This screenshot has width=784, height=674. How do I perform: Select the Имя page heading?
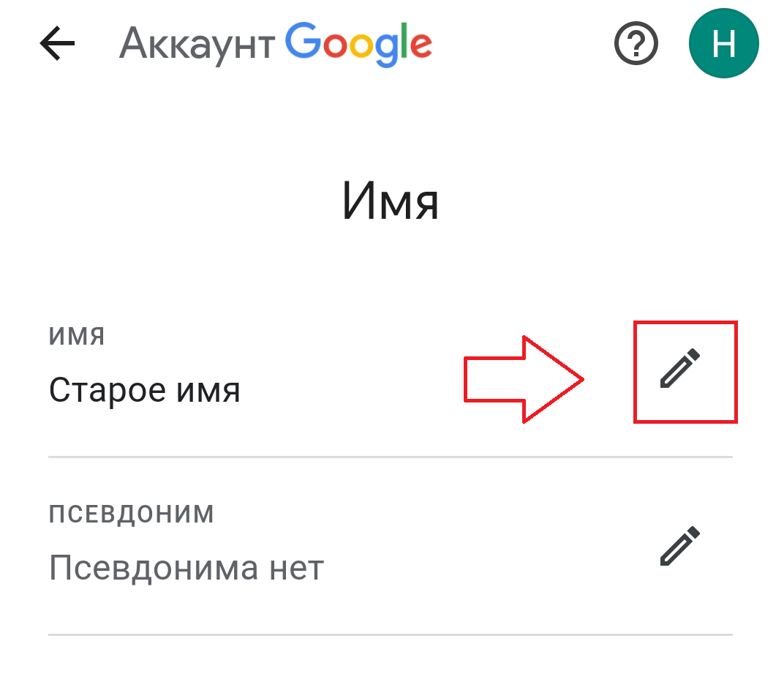point(391,201)
